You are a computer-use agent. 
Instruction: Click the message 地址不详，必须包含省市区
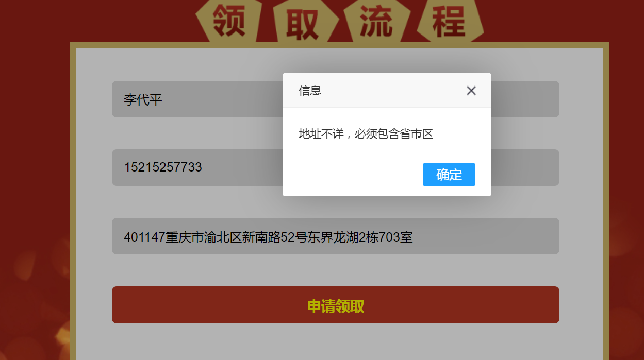pos(366,134)
